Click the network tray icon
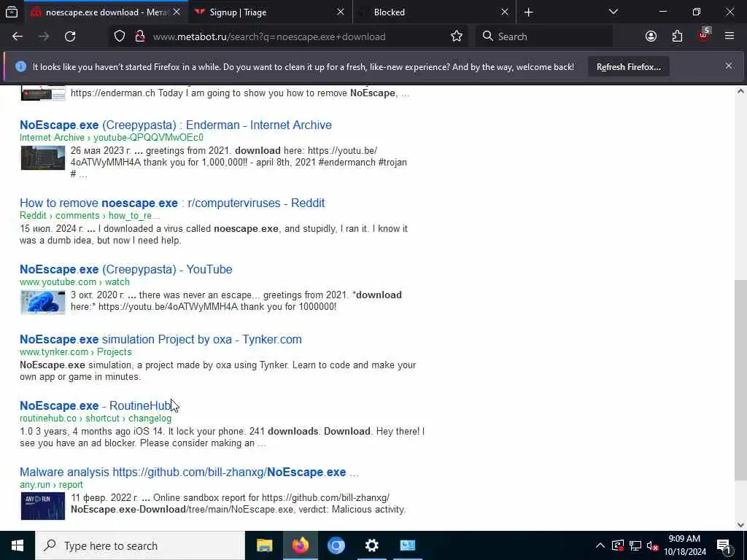The width and height of the screenshot is (747, 560). [635, 545]
